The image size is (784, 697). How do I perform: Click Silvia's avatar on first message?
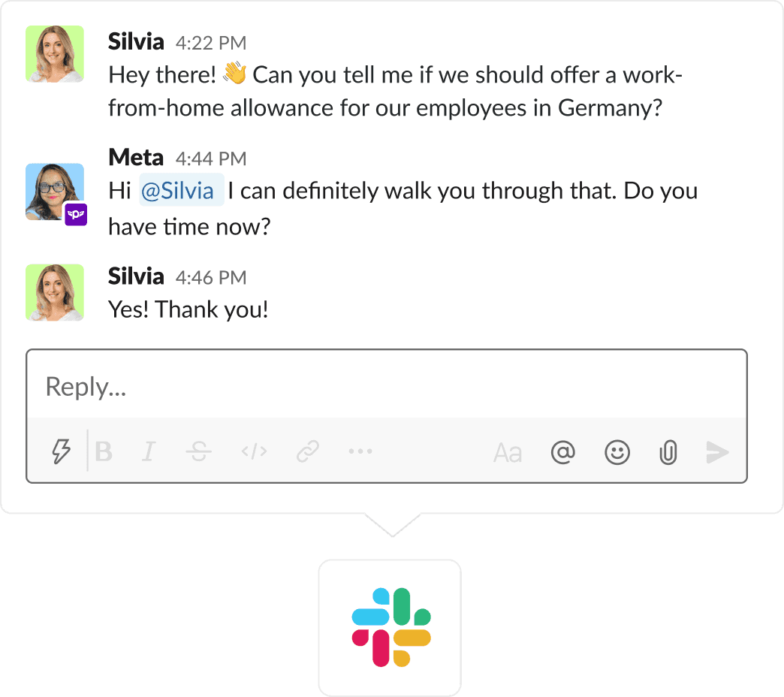coord(55,54)
